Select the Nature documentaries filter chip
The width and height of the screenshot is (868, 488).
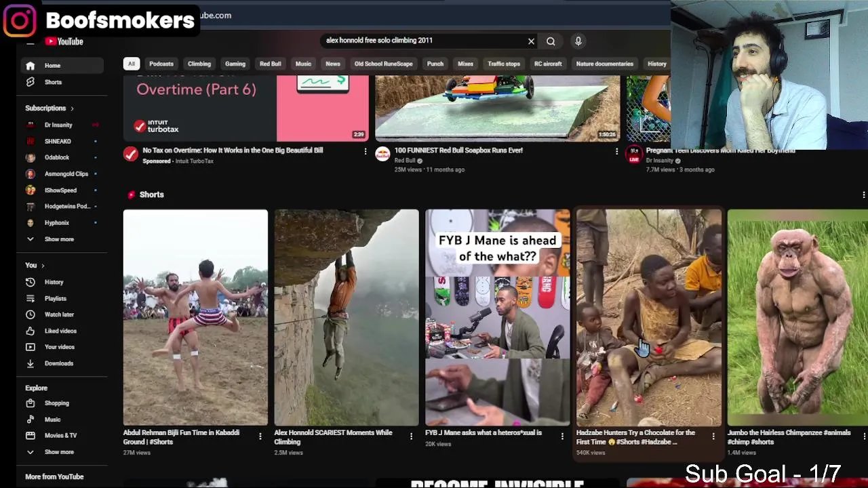tap(605, 64)
